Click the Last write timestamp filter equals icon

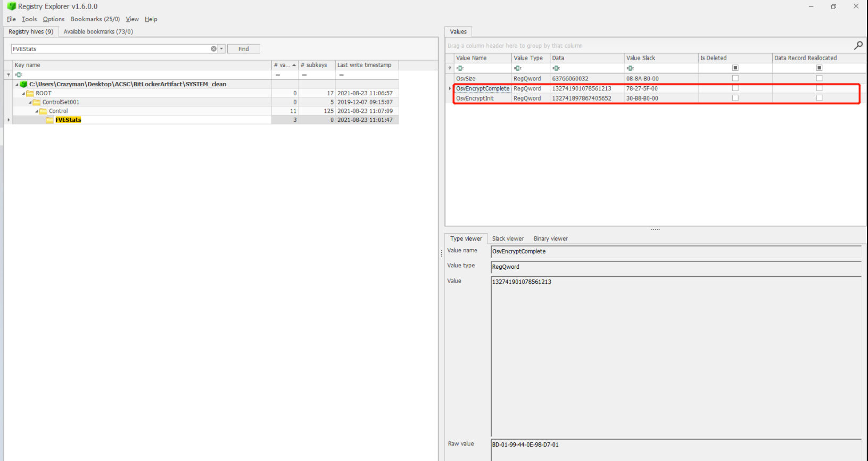tap(341, 75)
